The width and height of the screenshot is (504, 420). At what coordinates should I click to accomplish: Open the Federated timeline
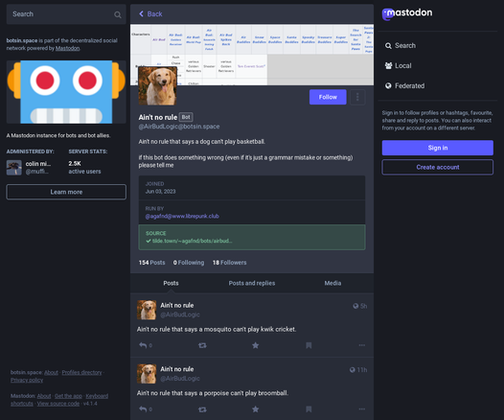pyautogui.click(x=404, y=86)
